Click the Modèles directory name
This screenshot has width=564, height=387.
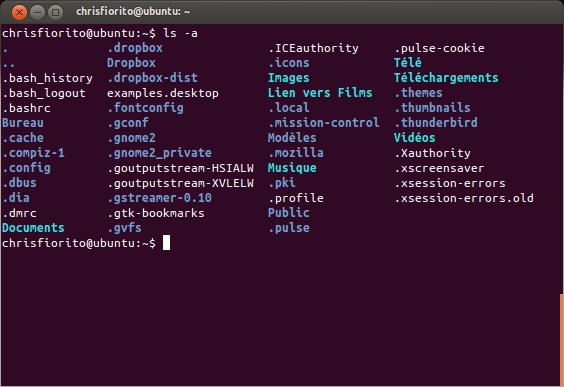[292, 138]
